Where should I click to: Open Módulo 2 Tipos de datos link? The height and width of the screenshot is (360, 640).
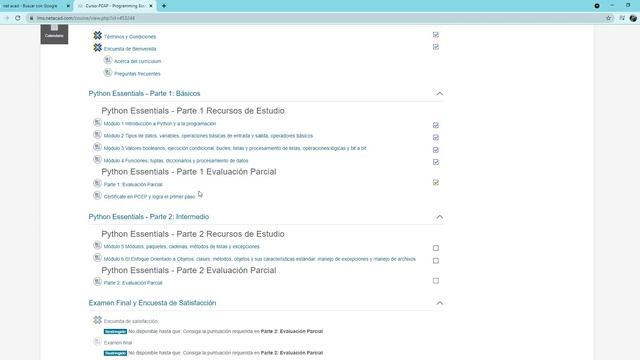pyautogui.click(x=208, y=136)
